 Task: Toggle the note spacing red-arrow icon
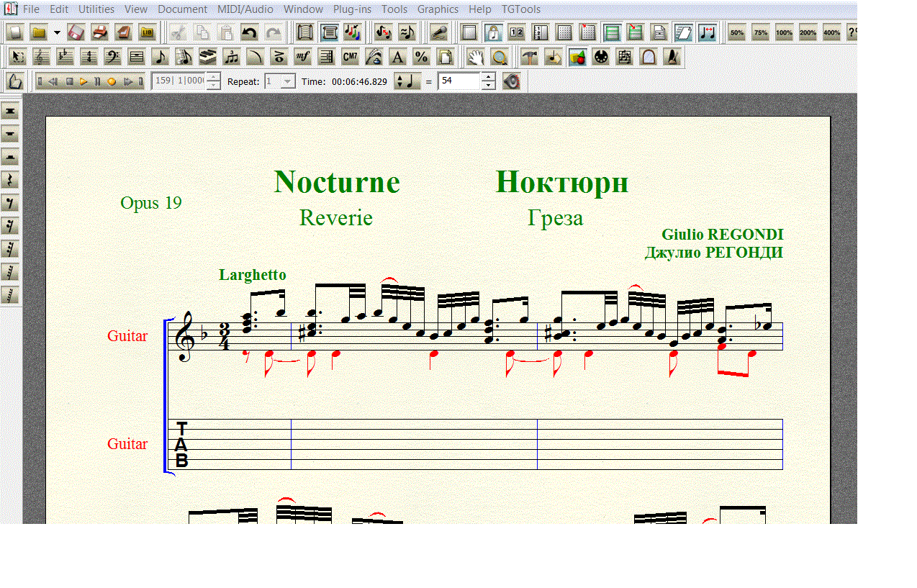point(707,32)
